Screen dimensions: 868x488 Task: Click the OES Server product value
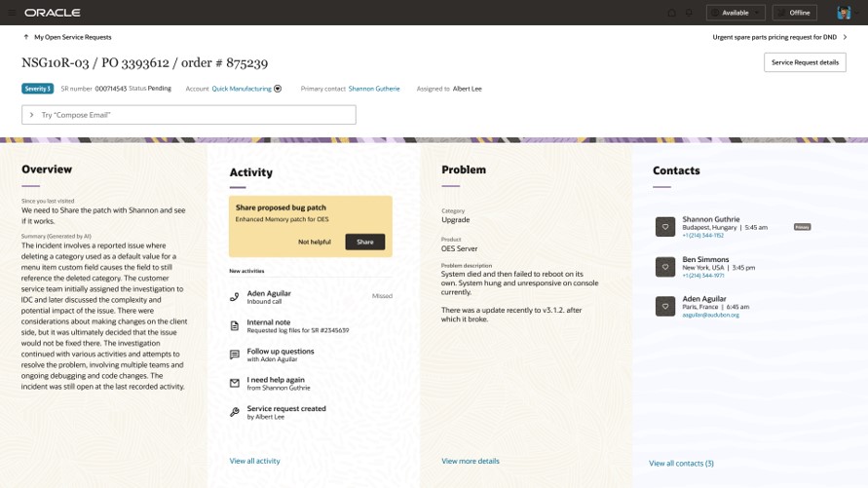click(x=459, y=248)
